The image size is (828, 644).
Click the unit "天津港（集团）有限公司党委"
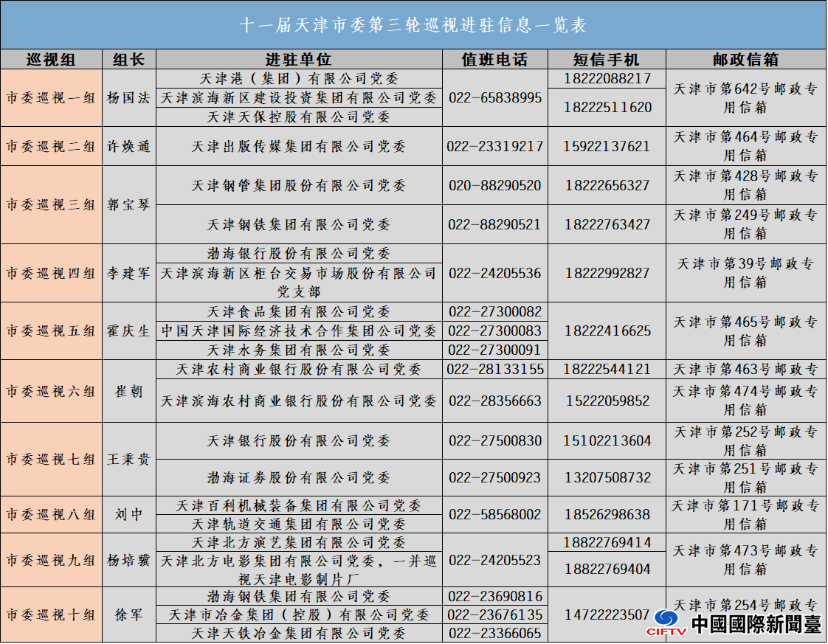299,79
